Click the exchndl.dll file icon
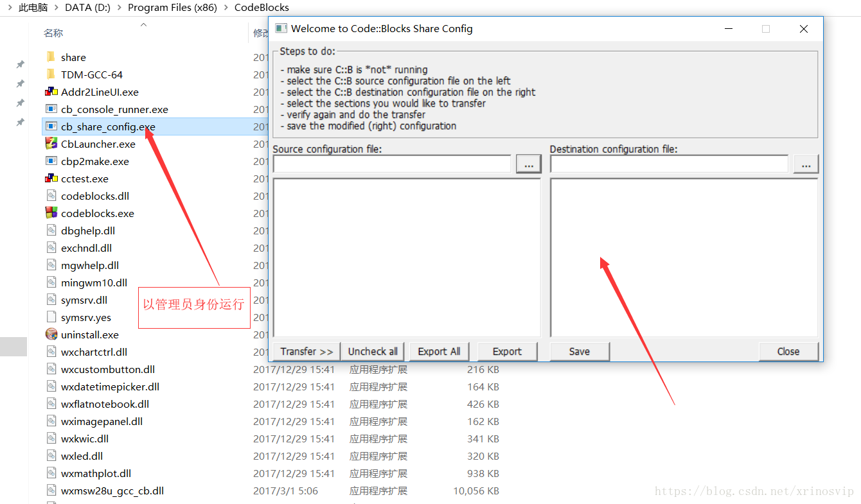 click(51, 248)
